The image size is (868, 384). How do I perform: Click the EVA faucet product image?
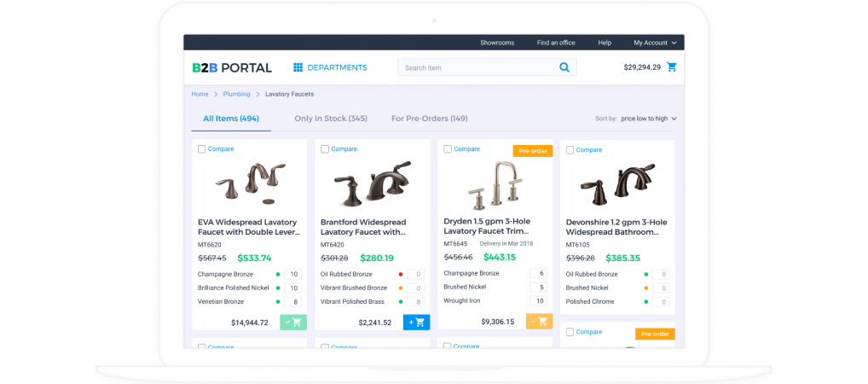point(251,183)
